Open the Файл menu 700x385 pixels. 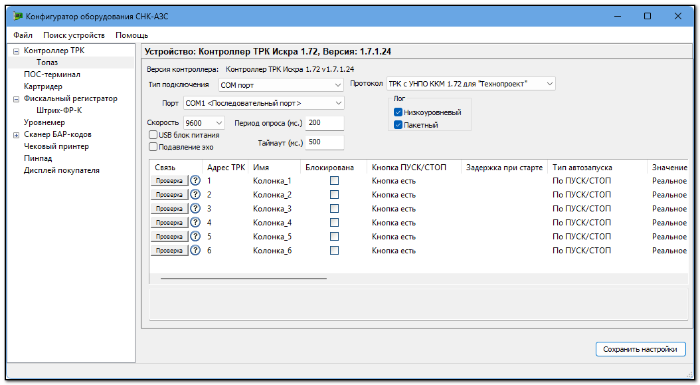tap(23, 35)
